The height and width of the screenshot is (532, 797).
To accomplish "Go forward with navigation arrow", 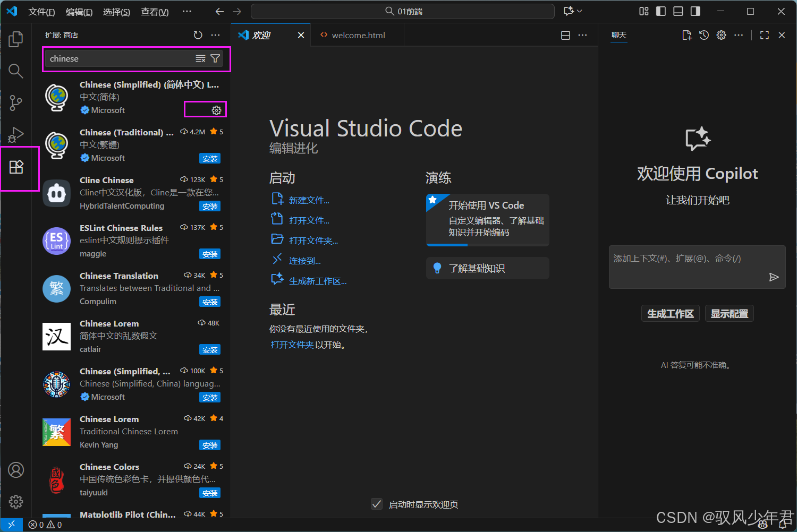I will [237, 11].
